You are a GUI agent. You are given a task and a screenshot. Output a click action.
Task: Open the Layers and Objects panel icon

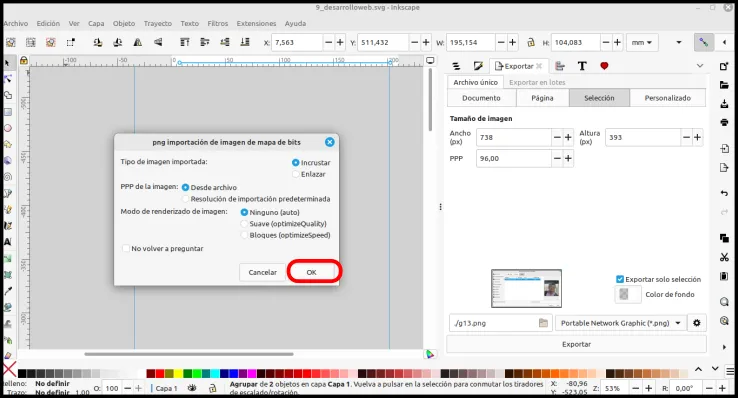(x=456, y=66)
